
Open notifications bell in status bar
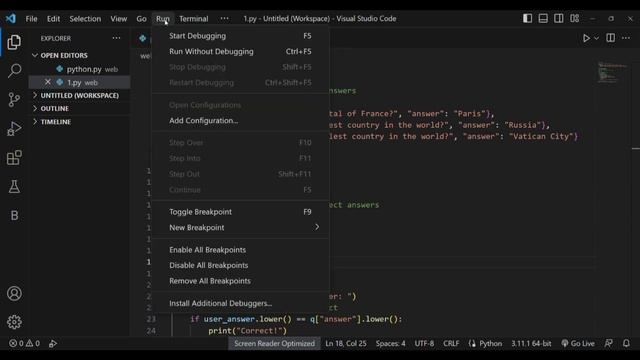626,343
